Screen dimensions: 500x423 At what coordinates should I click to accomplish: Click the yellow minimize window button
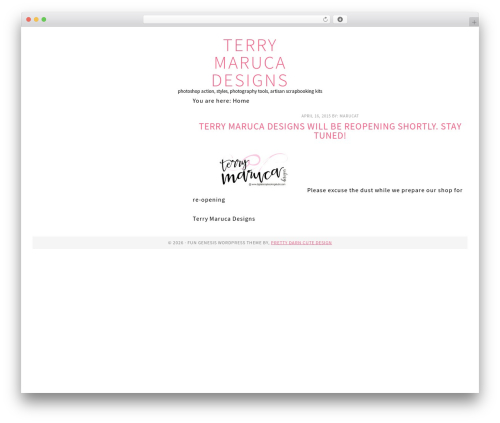(36, 20)
